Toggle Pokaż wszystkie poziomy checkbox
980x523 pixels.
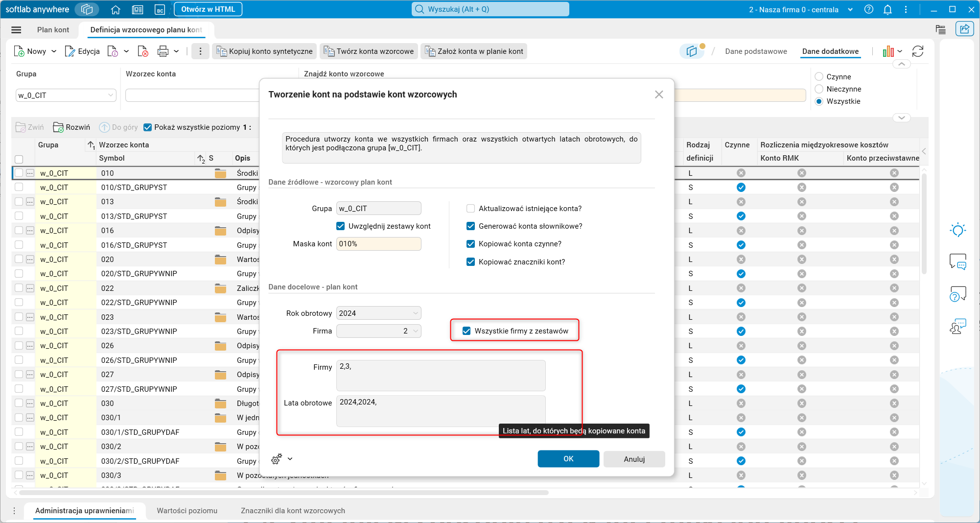pyautogui.click(x=147, y=127)
